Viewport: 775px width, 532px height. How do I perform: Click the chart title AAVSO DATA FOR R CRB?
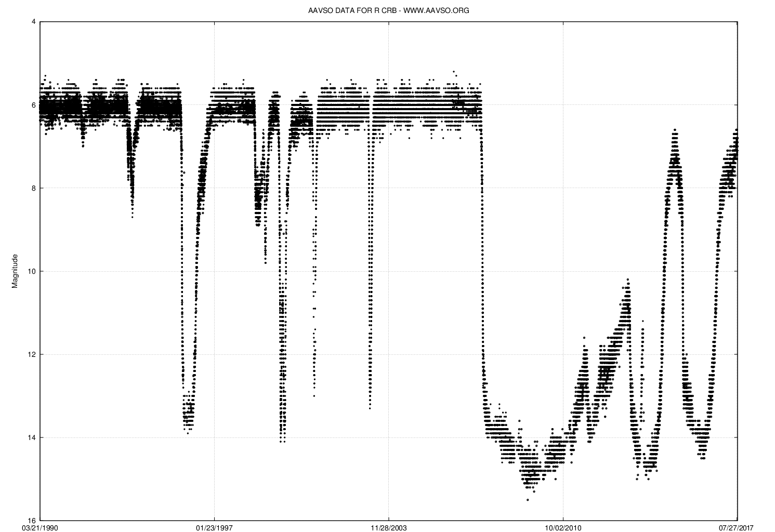(389, 10)
